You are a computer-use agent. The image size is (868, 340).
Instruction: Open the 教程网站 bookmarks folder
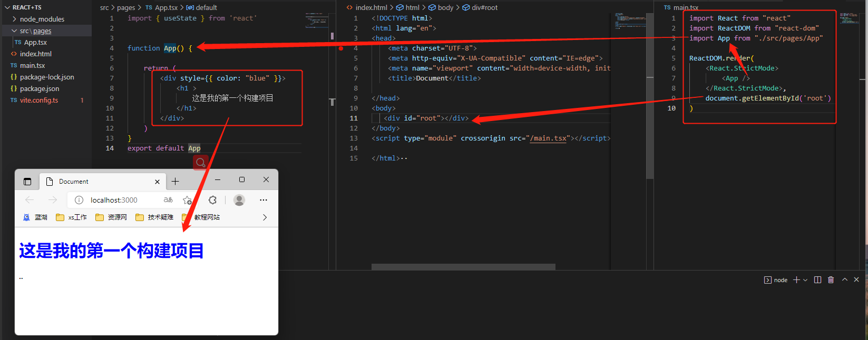tap(201, 217)
